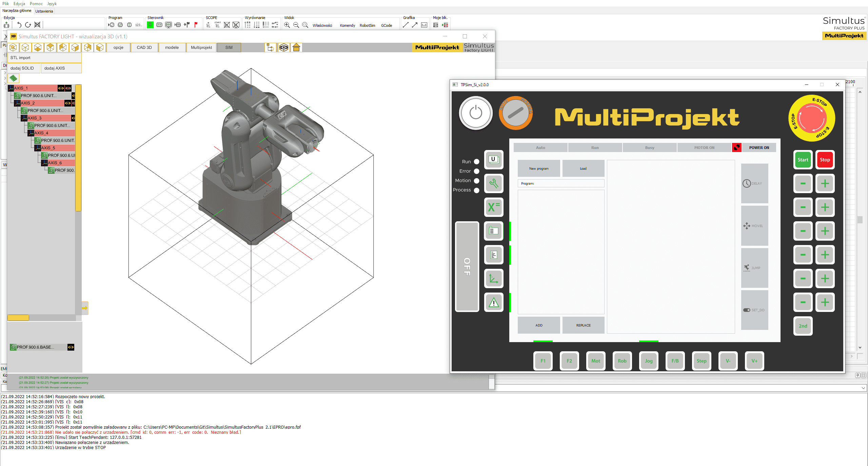The width and height of the screenshot is (868, 466).
Task: Expand the yellow arrow side panel handle
Action: coord(85,308)
